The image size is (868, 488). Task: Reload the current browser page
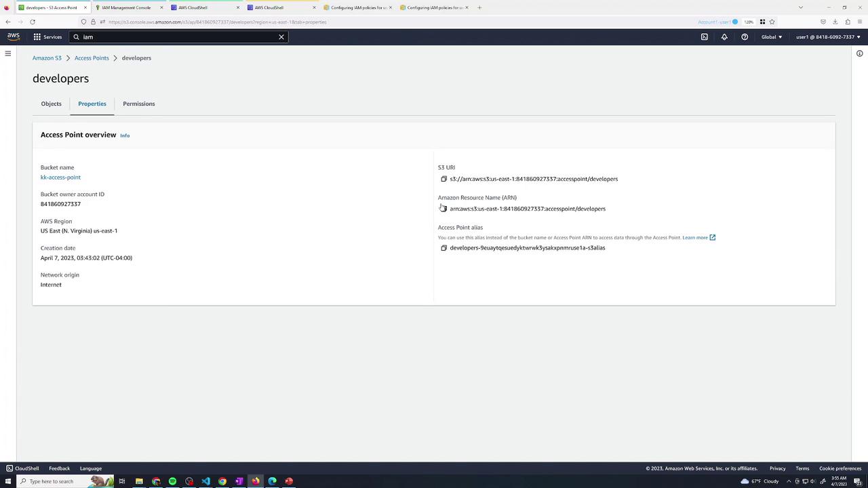click(x=32, y=22)
